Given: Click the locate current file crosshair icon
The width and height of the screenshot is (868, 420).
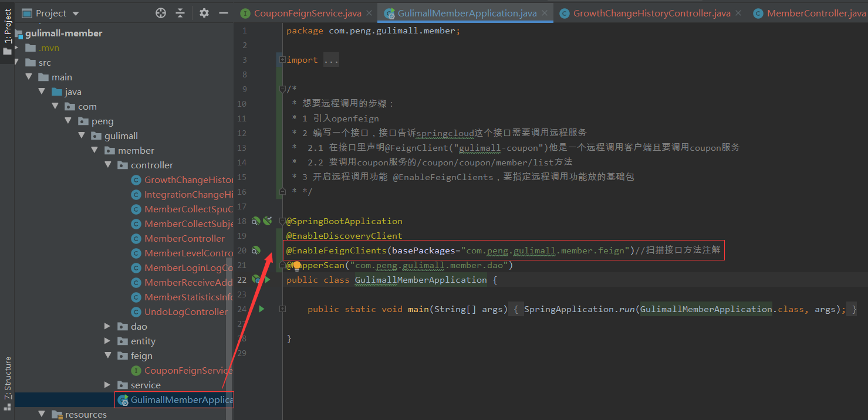Looking at the screenshot, I should (161, 13).
